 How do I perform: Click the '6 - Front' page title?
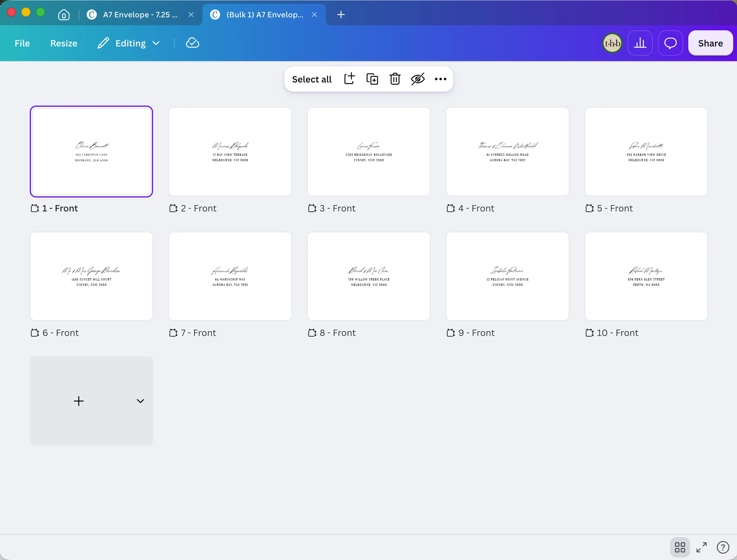point(60,333)
